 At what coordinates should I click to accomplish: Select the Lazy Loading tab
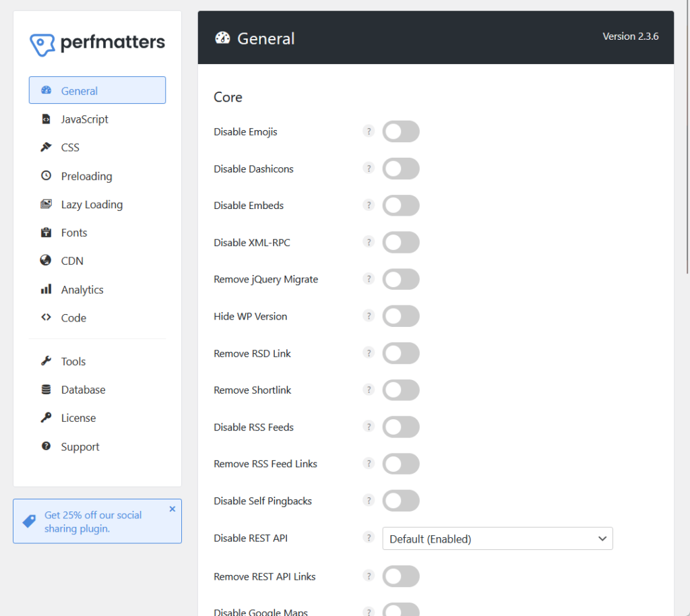tap(97, 204)
